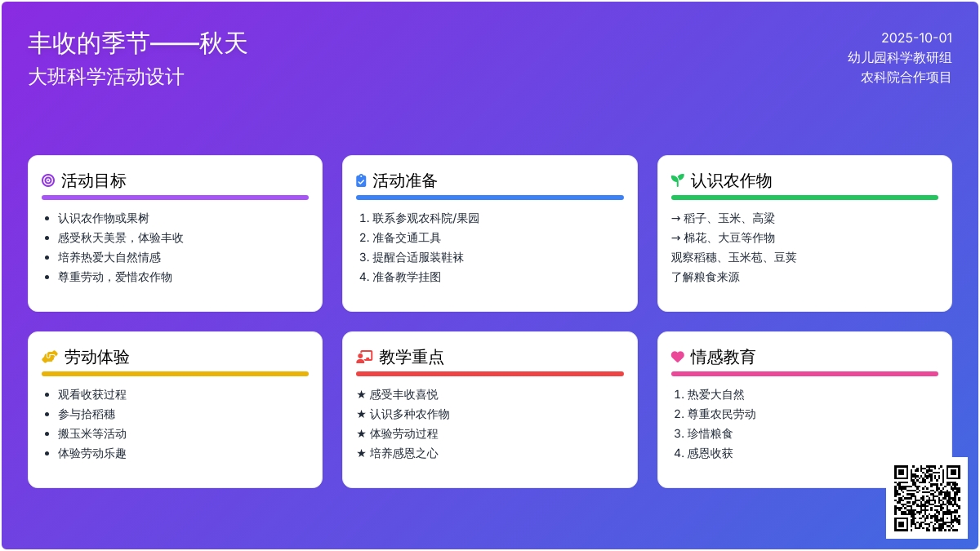Click the bullet 参与拾稻穗
The image size is (980, 551).
coord(87,414)
